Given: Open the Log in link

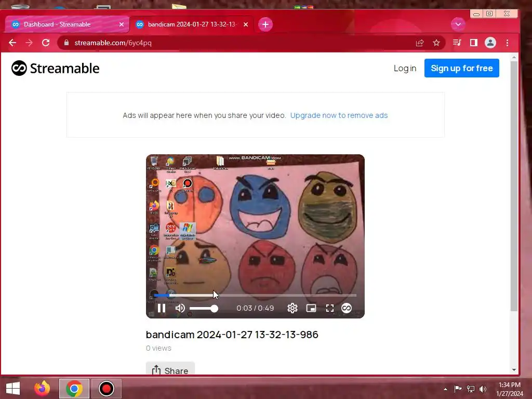Looking at the screenshot, I should [405, 68].
